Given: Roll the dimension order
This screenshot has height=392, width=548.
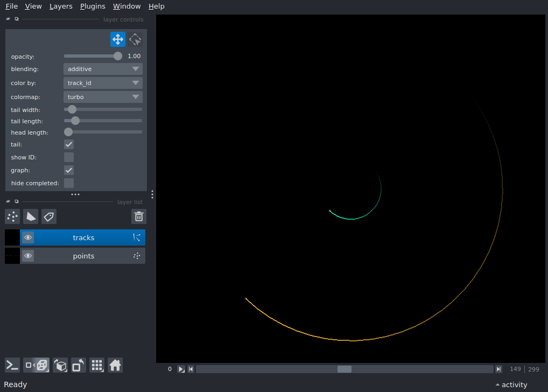Looking at the screenshot, I should (x=60, y=365).
